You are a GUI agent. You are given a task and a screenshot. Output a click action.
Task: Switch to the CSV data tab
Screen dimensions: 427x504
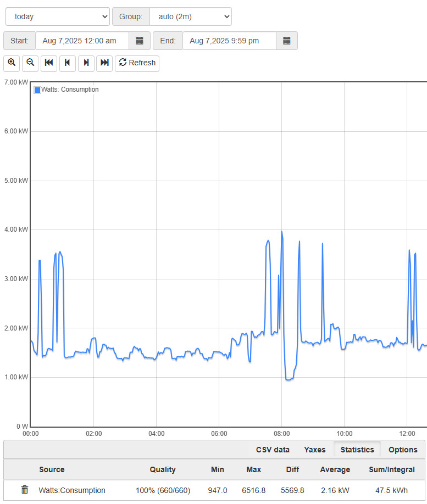[273, 450]
